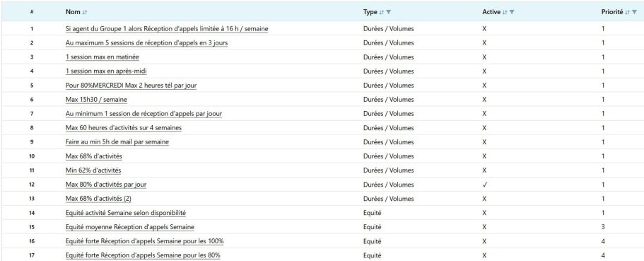The height and width of the screenshot is (261, 644).
Task: Open rule 'Equité moyenne Réception d'appels Semaine'
Action: [130, 227]
